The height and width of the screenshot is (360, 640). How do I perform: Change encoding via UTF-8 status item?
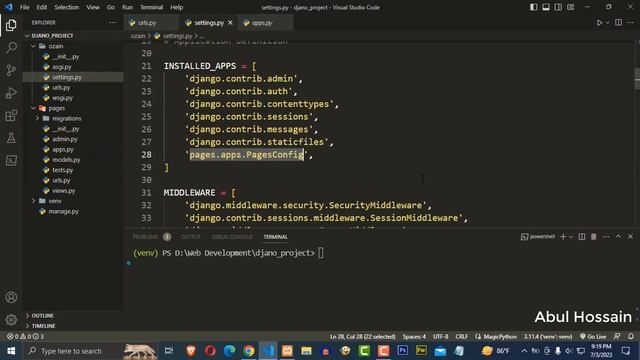(x=440, y=336)
